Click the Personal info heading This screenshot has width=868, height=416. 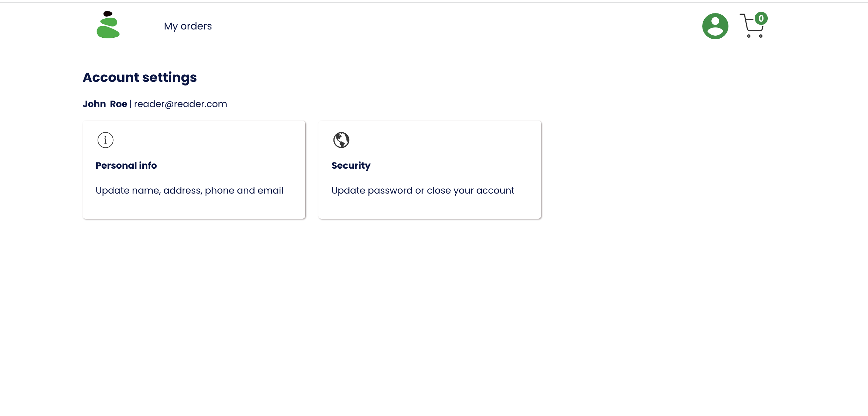point(126,165)
